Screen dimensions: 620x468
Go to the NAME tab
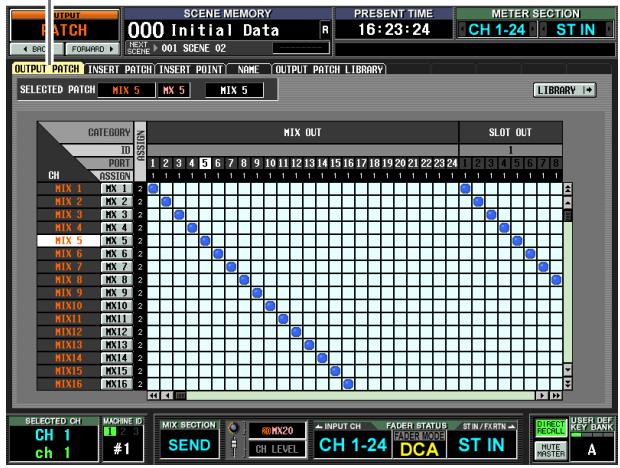click(249, 69)
